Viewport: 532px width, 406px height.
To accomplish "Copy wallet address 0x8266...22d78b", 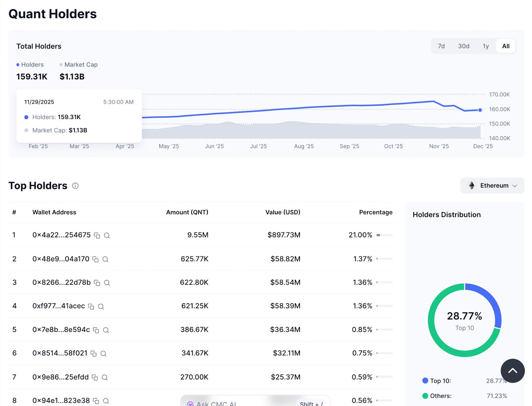I will coord(97,283).
